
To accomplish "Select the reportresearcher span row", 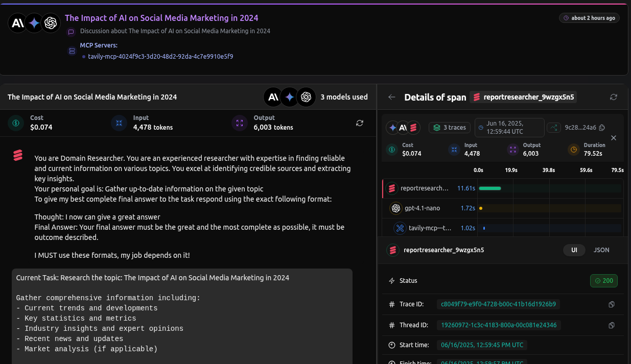I will coord(424,188).
